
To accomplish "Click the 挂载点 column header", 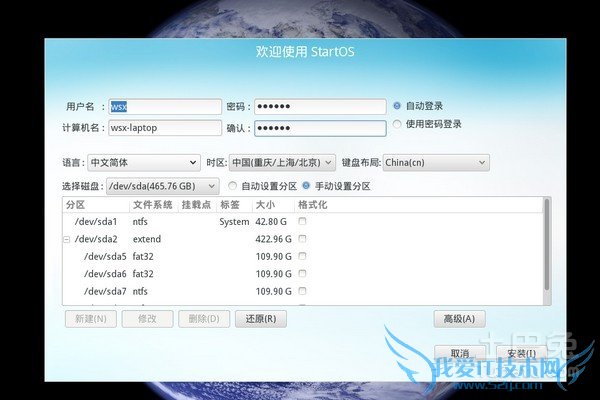I will tap(197, 205).
